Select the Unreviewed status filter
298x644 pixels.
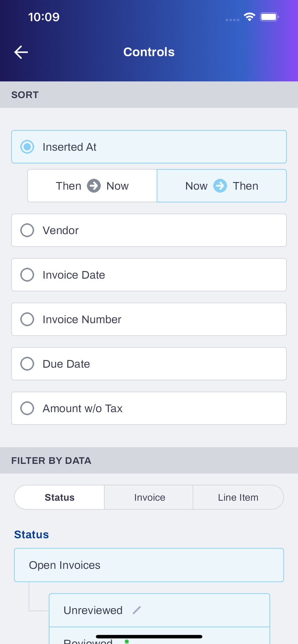[x=93, y=610]
